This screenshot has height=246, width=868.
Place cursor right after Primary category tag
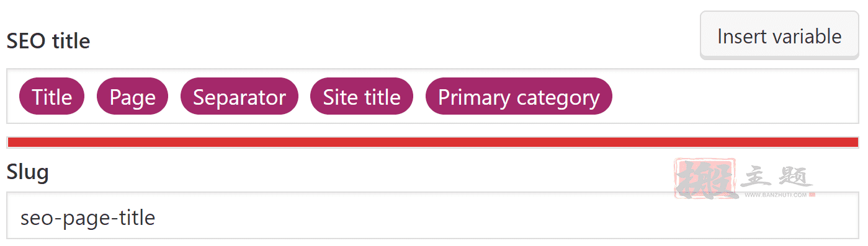(x=618, y=97)
